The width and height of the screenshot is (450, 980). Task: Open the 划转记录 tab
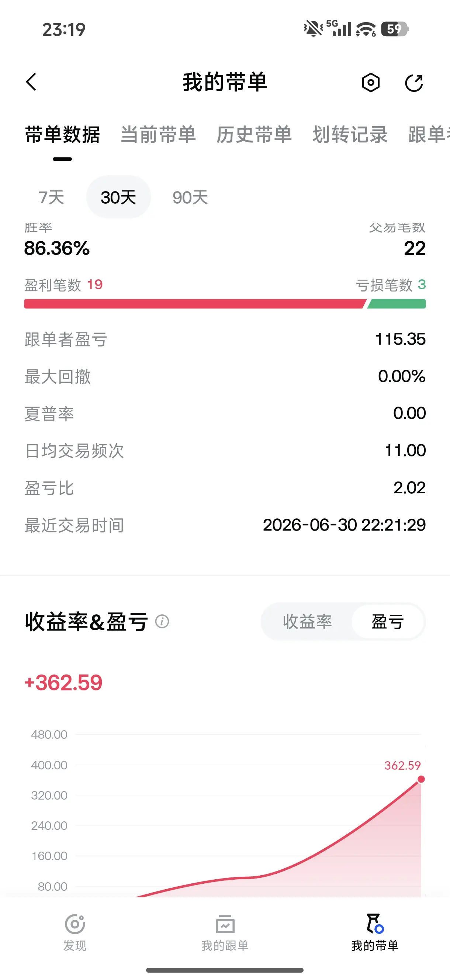coord(350,135)
